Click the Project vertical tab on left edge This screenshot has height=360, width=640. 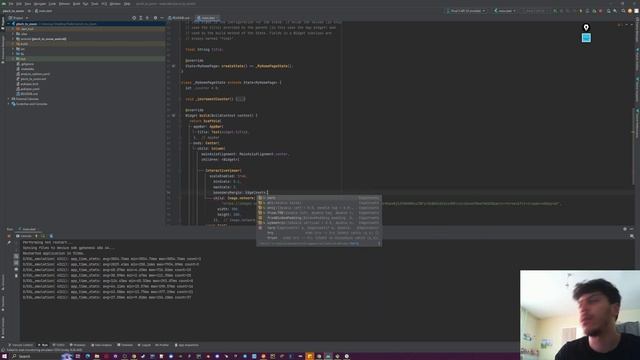[2, 22]
